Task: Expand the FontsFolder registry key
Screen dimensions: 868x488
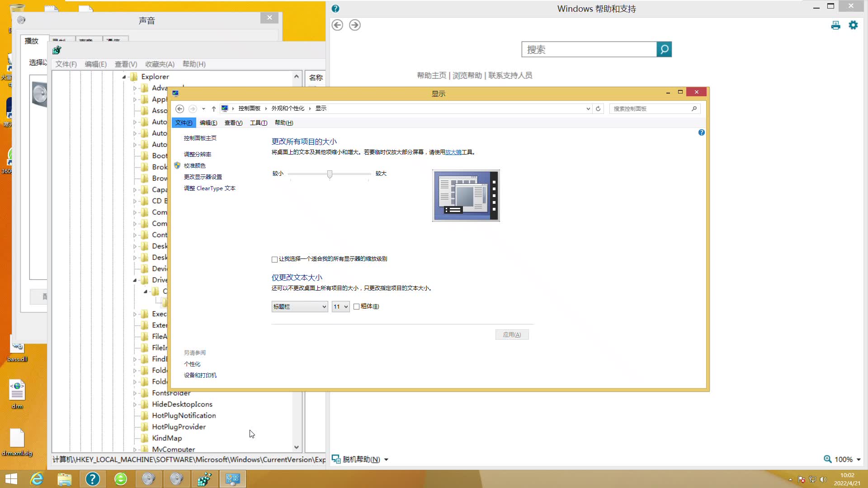Action: (x=135, y=393)
